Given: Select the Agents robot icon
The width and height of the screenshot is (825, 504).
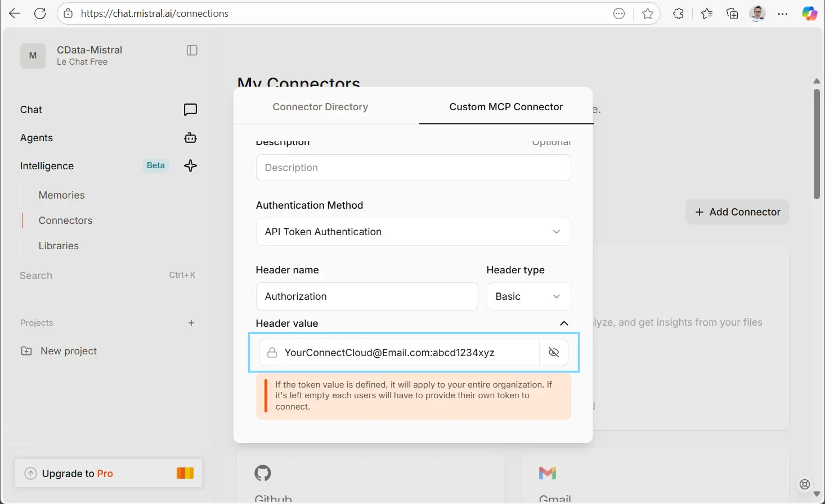Looking at the screenshot, I should [190, 138].
